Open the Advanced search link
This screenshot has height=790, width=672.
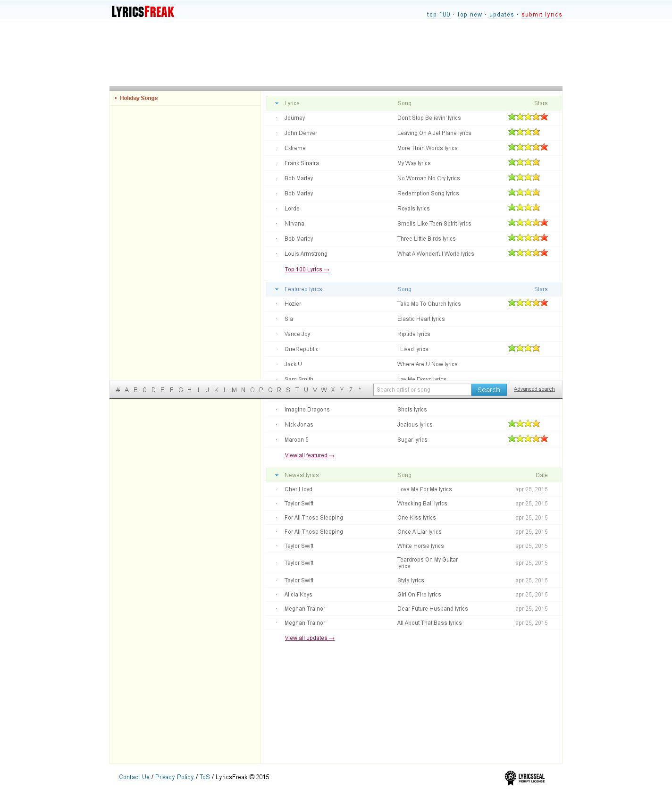coord(534,389)
